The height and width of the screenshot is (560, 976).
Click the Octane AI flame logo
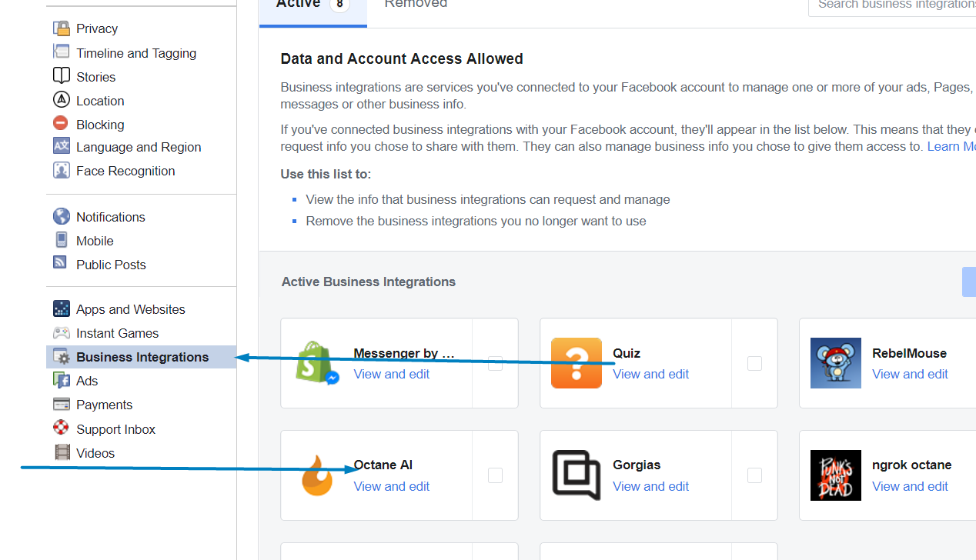click(317, 475)
